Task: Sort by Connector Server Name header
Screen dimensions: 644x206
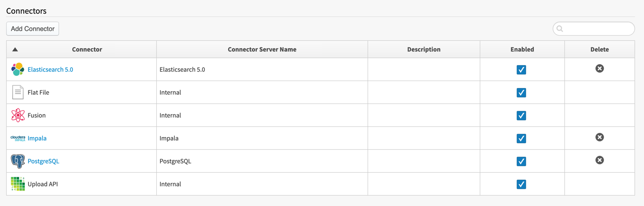Action: [262, 49]
